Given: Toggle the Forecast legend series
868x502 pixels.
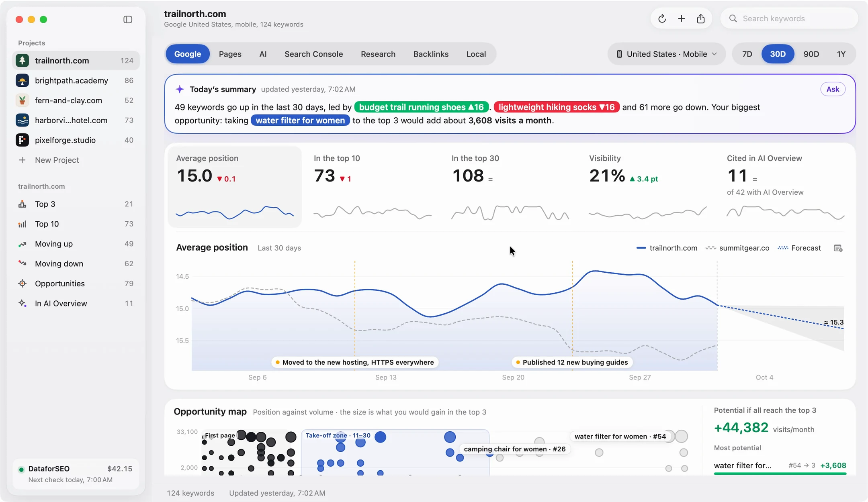Looking at the screenshot, I should (x=799, y=248).
